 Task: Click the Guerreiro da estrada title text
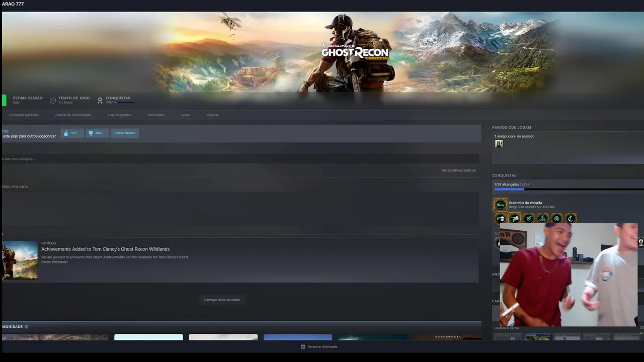click(x=525, y=203)
